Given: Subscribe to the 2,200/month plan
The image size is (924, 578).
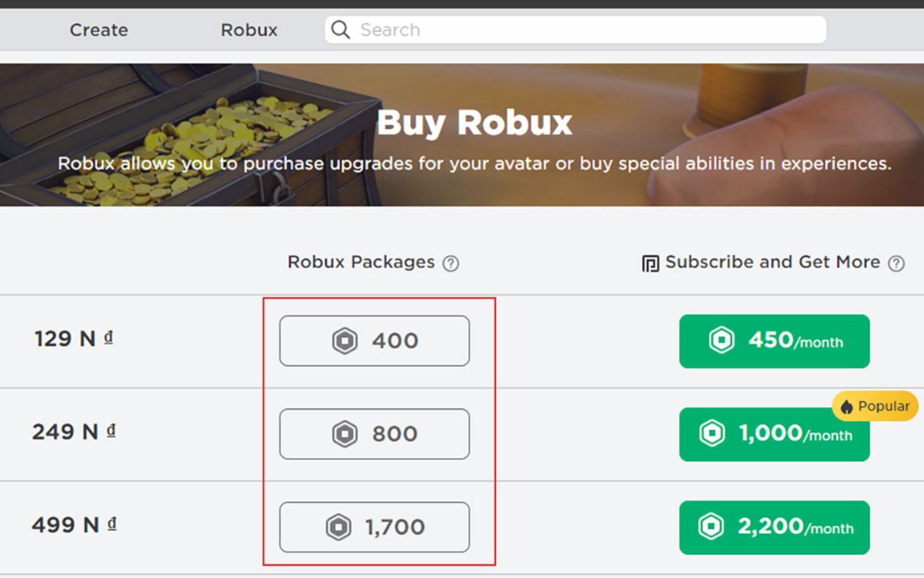Looking at the screenshot, I should pyautogui.click(x=774, y=527).
